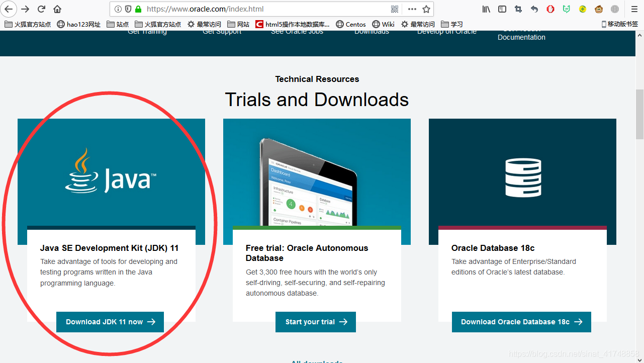Click the Java logo card image

pos(111,172)
